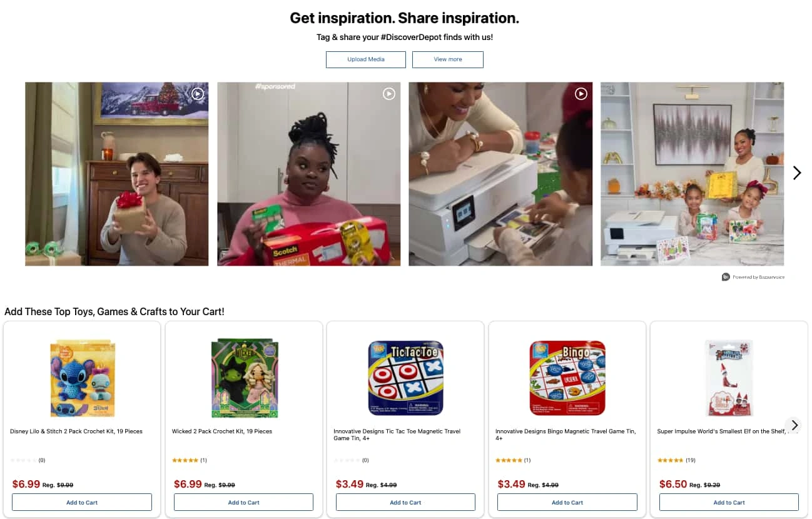Screen dimensions: 812x519
Task: Add Lilo & Stitch Crochet Kit to cart
Action: point(82,502)
